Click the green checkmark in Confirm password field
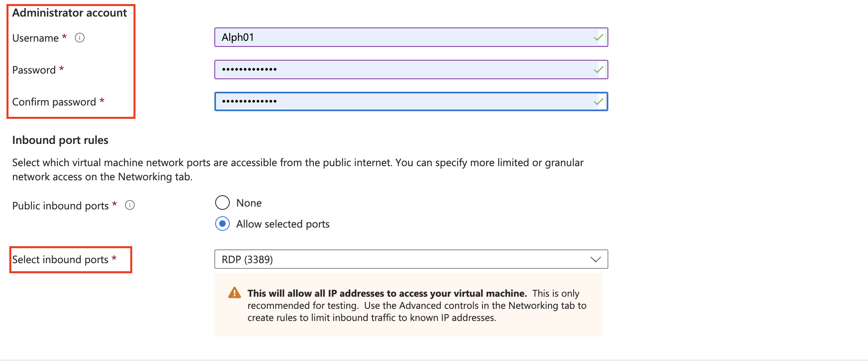This screenshot has height=363, width=868. pyautogui.click(x=599, y=101)
